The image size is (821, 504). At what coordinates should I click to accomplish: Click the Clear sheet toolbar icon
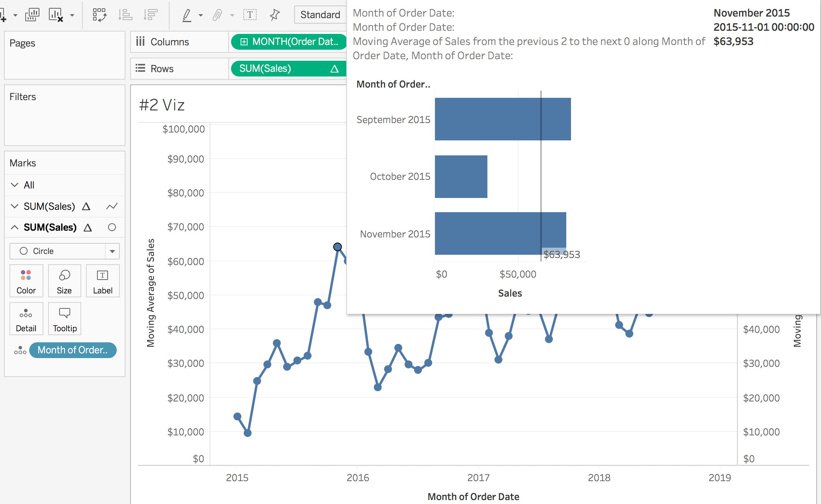(x=56, y=15)
